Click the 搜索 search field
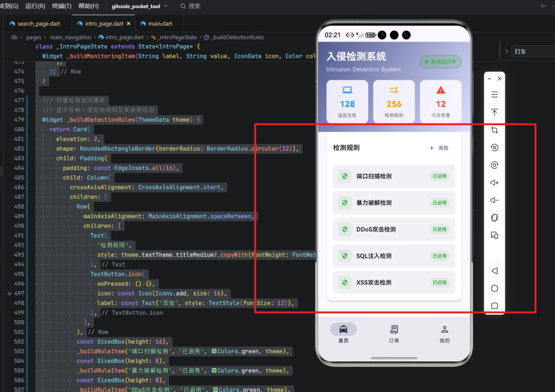 pyautogui.click(x=191, y=6)
